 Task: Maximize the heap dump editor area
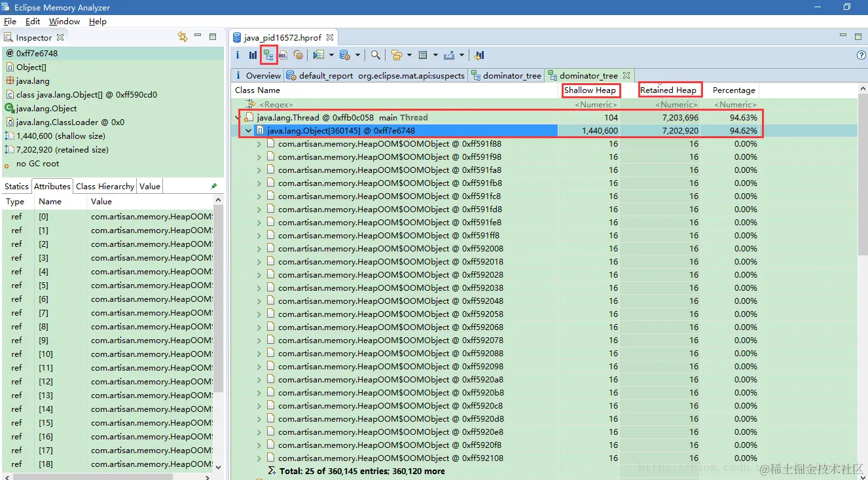(858, 37)
